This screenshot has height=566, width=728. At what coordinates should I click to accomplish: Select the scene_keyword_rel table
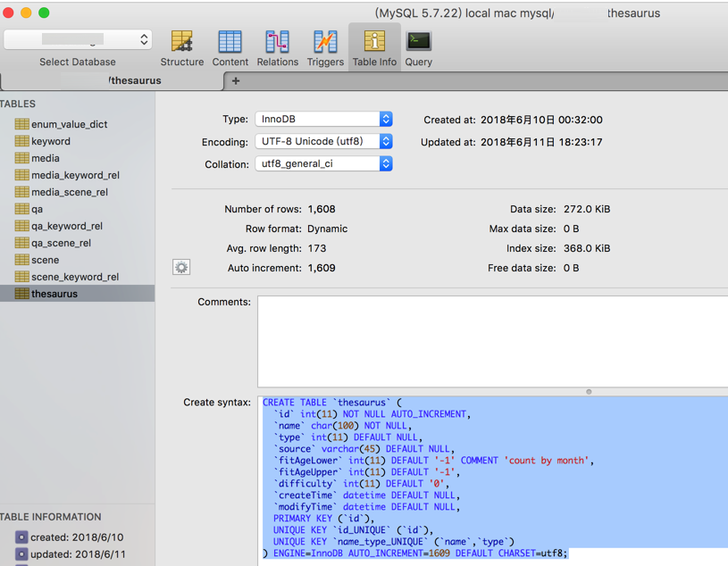click(x=75, y=277)
